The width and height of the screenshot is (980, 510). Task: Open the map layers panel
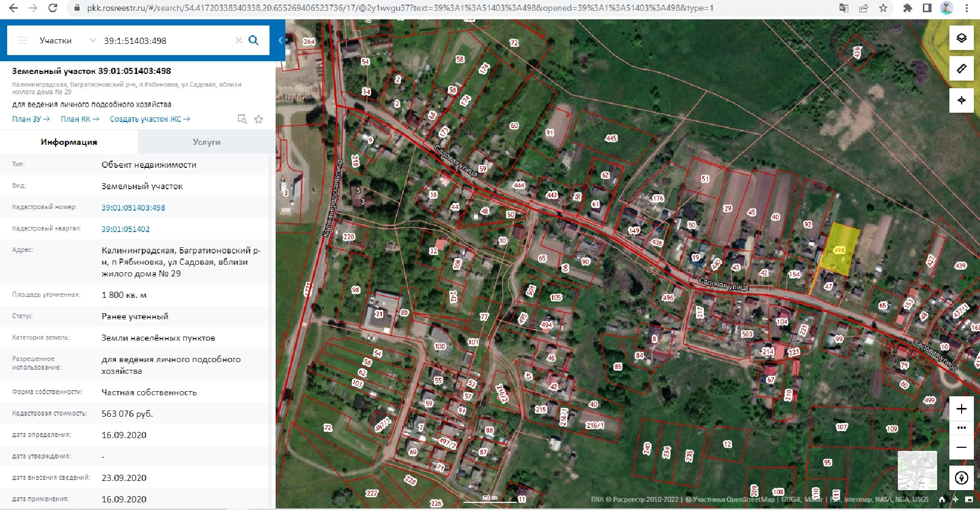961,38
